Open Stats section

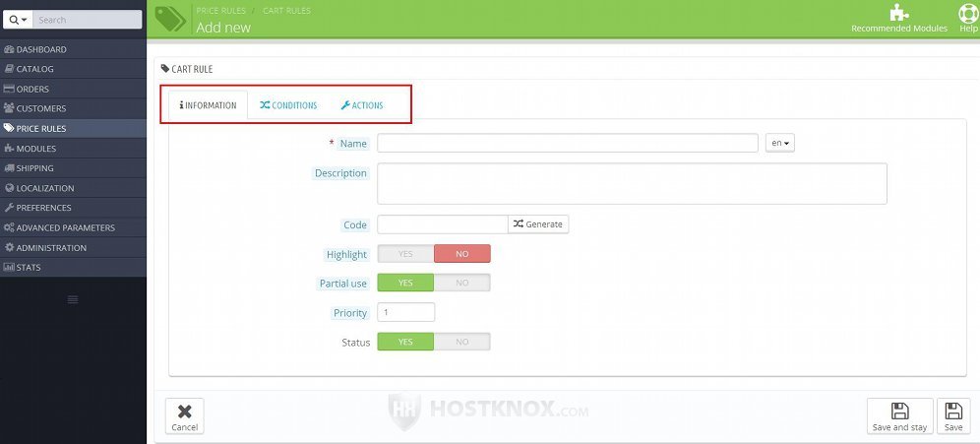73,267
